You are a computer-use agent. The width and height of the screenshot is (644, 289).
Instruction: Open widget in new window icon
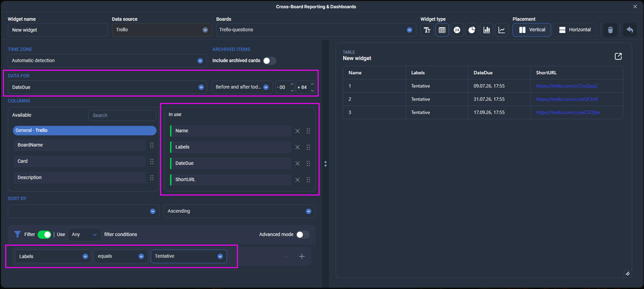click(618, 56)
